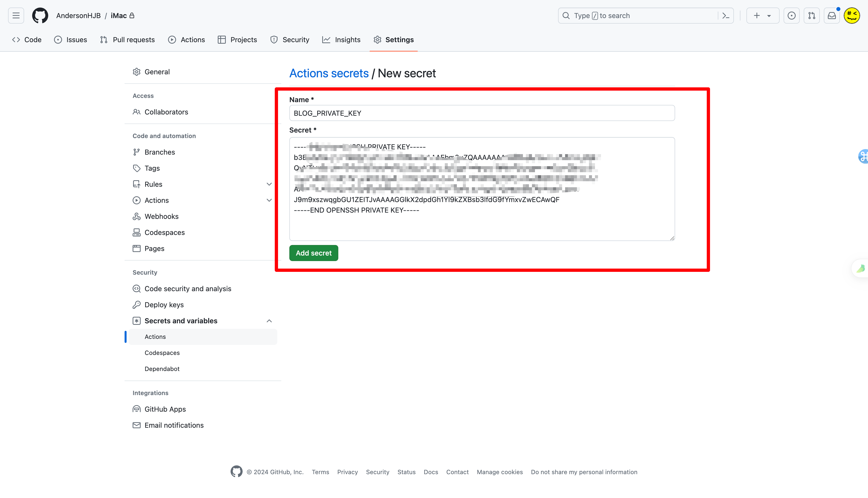Click the Email notifications envelope icon

click(x=137, y=425)
